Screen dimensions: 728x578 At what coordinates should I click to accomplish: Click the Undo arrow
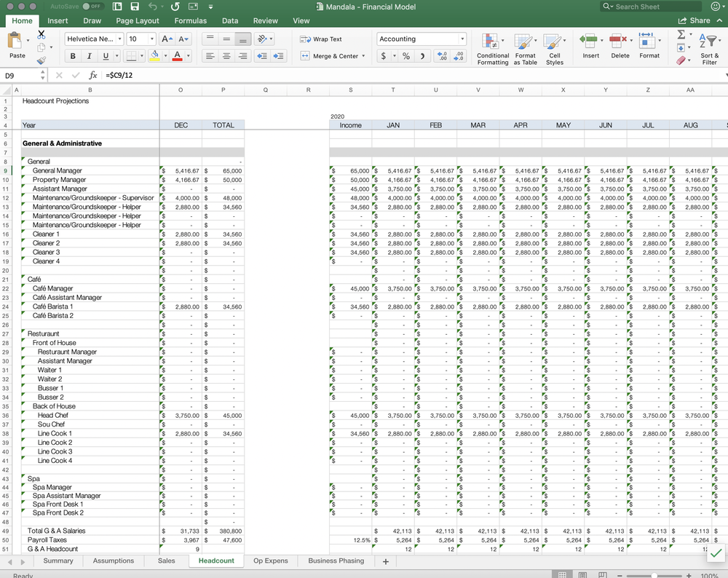(x=152, y=7)
